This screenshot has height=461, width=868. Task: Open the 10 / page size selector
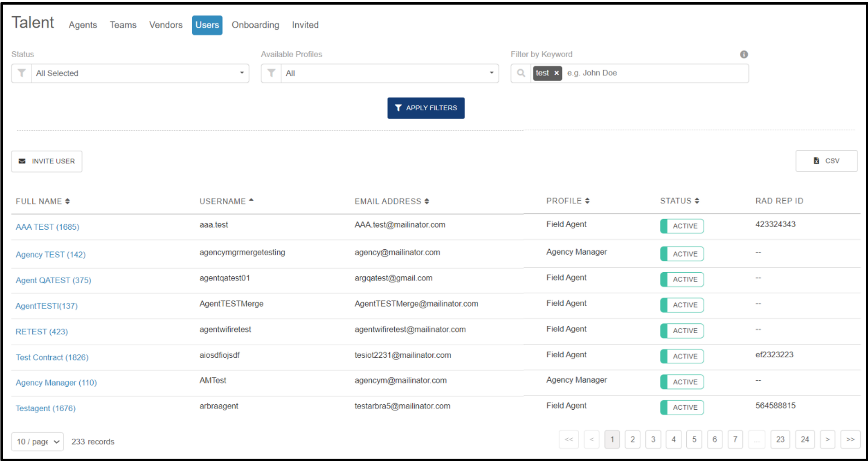37,442
